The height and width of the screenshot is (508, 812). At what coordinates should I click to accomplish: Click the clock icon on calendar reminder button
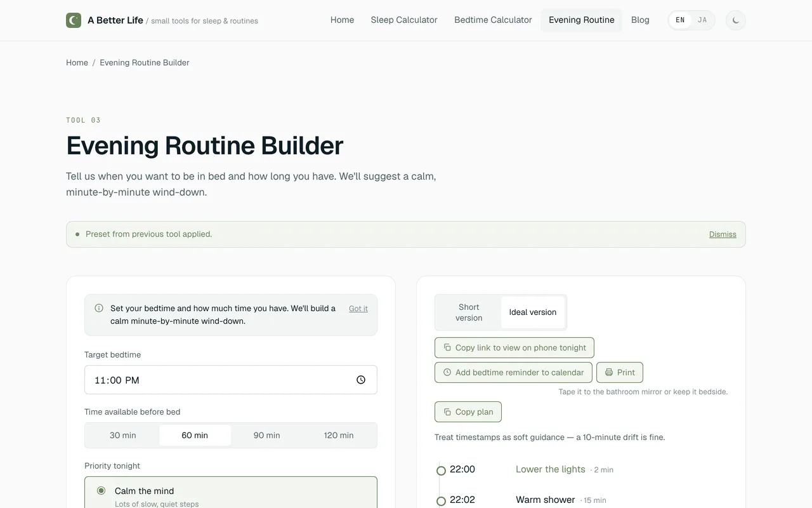point(447,372)
